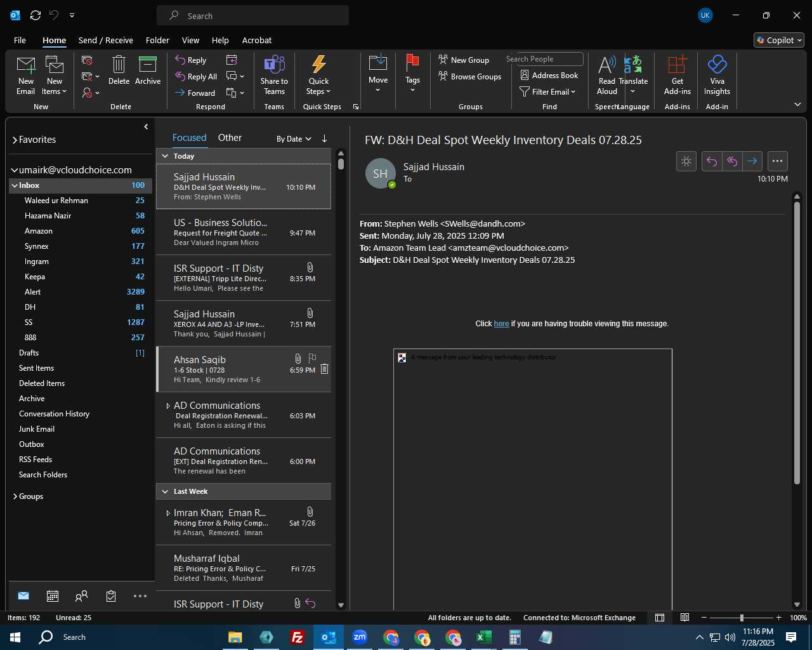This screenshot has width=812, height=650.
Task: Click the Reply button in ribbon
Action: point(191,60)
